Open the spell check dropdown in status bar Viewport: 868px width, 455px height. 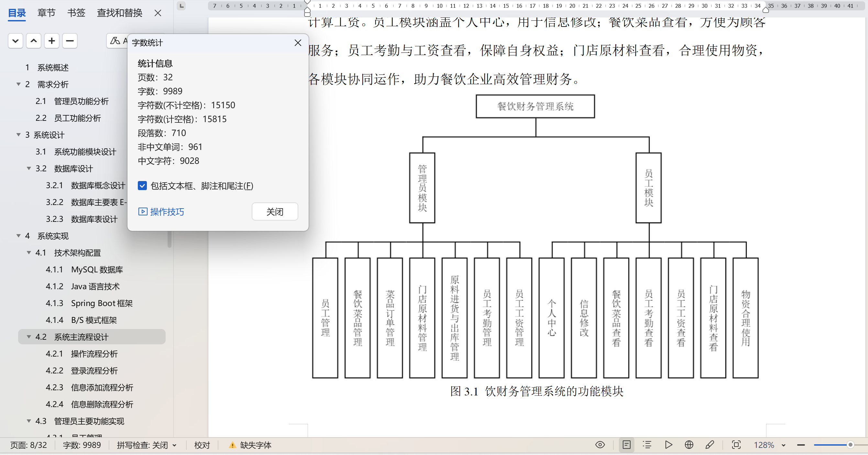175,445
